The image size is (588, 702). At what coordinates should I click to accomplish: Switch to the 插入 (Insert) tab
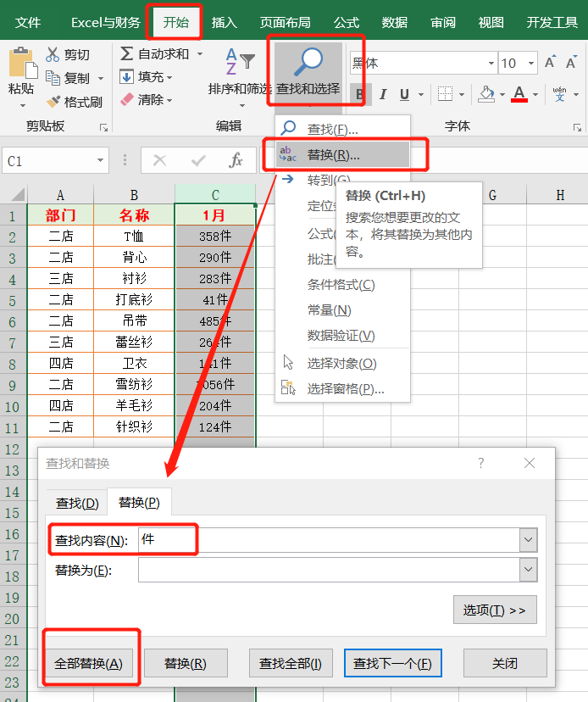pos(225,22)
